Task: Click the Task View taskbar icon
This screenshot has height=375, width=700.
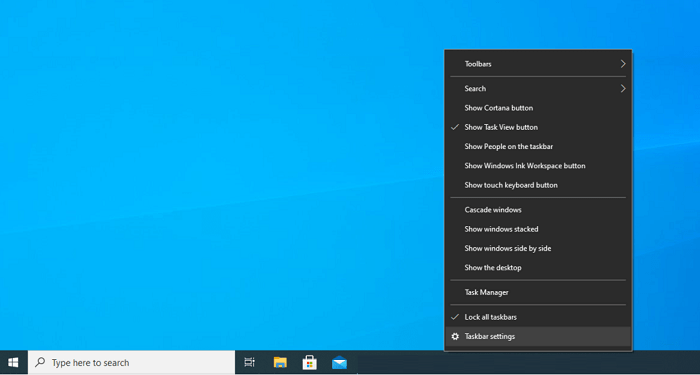Action: pos(250,362)
